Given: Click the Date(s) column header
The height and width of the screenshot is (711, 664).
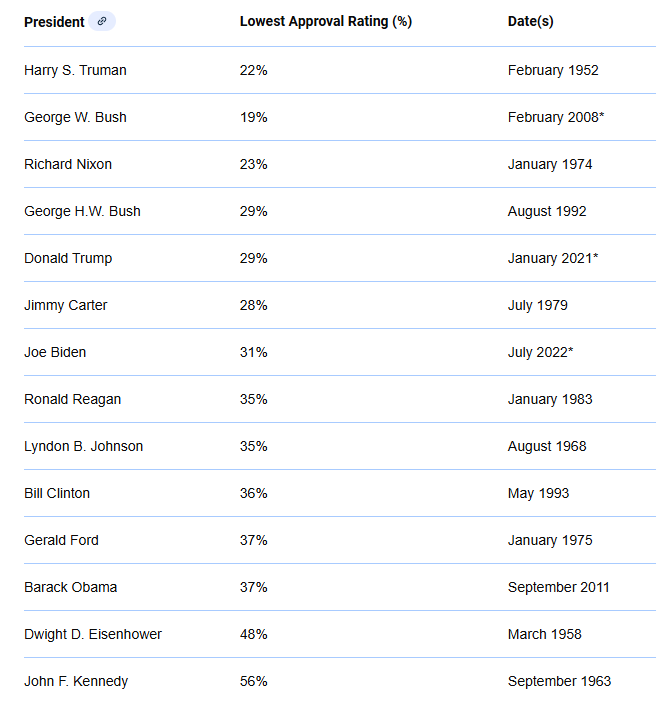Looking at the screenshot, I should [530, 22].
